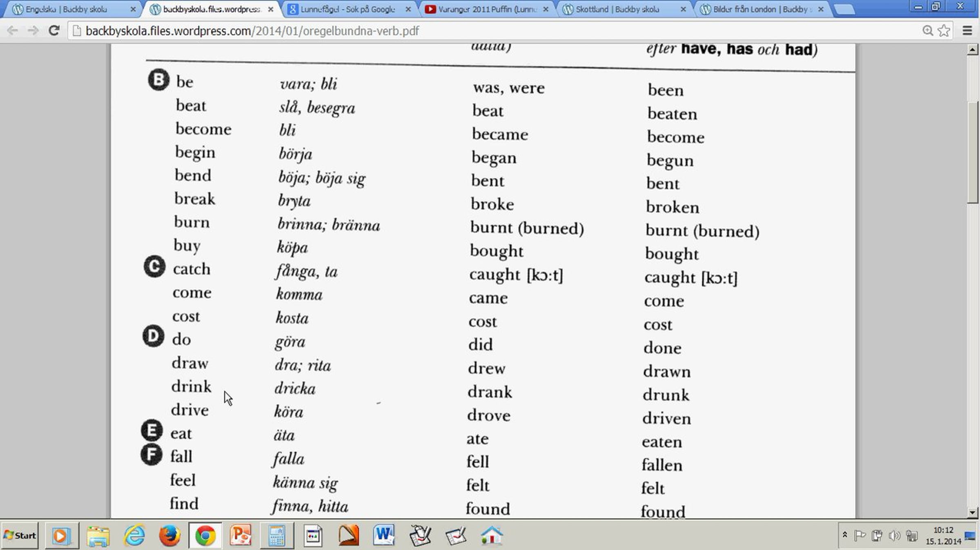Viewport: 980px width, 550px height.
Task: Click the scroll up arrow of the page
Action: (x=972, y=50)
